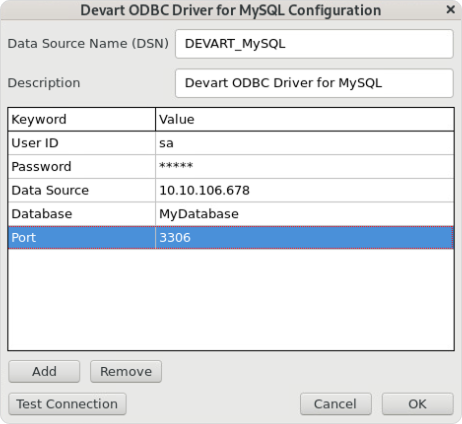
Task: Click the Add button
Action: coord(44,371)
